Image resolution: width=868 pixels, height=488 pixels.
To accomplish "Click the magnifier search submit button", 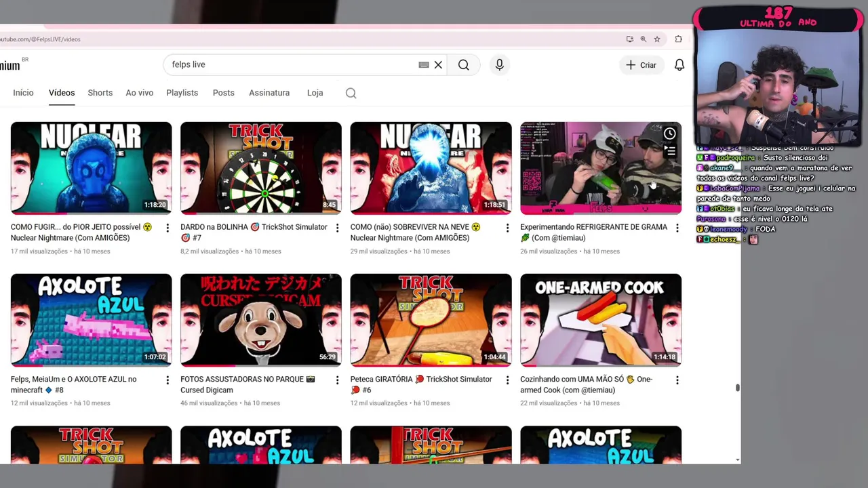I will 464,65.
